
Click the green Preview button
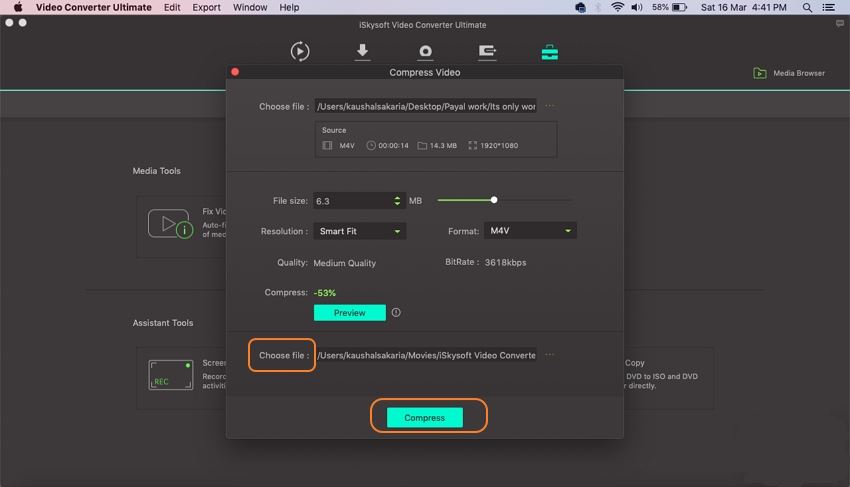click(x=349, y=313)
